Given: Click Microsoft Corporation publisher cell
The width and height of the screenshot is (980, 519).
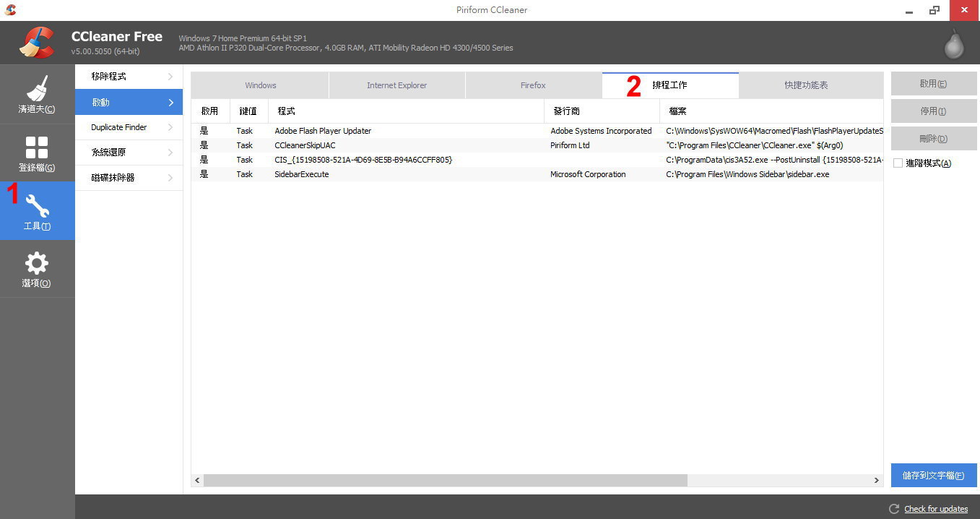Looking at the screenshot, I should coord(588,174).
